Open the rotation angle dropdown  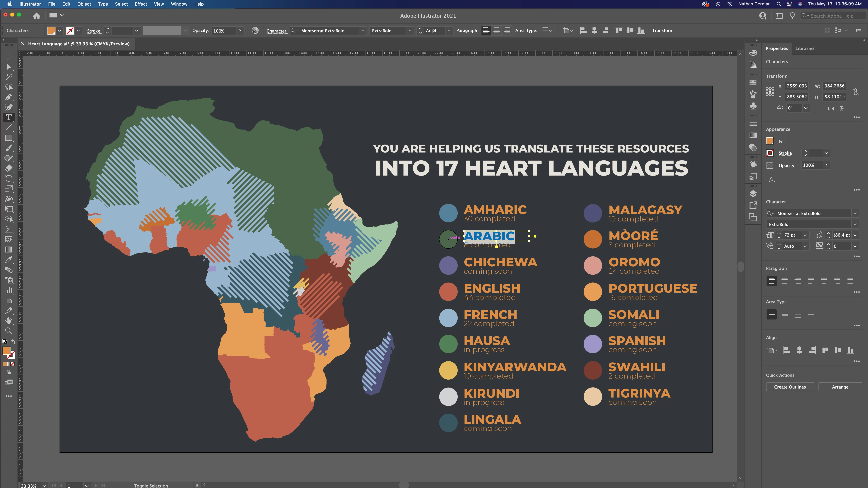click(806, 108)
